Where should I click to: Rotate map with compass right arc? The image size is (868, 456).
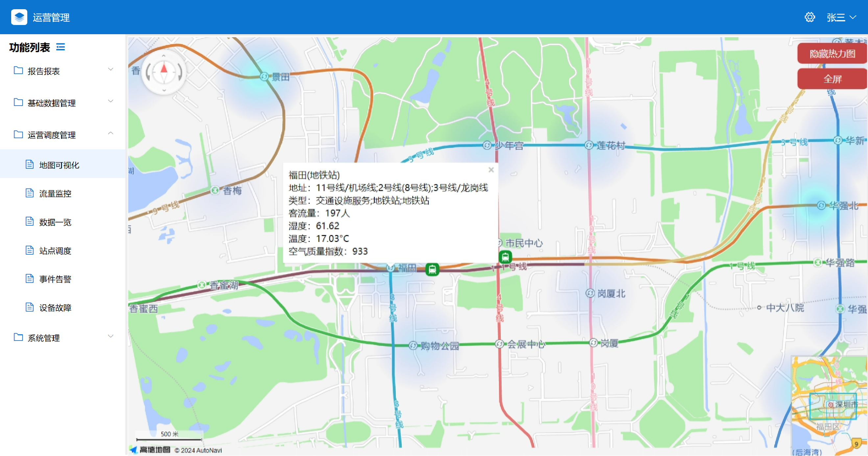point(180,72)
